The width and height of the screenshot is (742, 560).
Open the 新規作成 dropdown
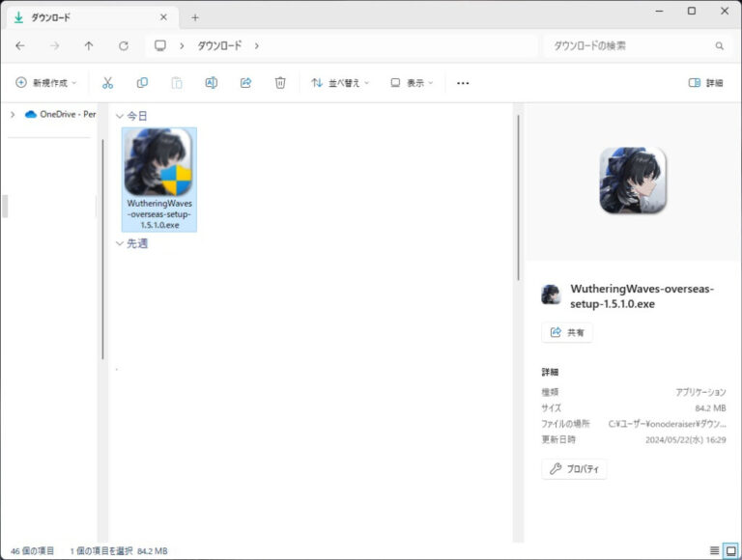tap(46, 83)
